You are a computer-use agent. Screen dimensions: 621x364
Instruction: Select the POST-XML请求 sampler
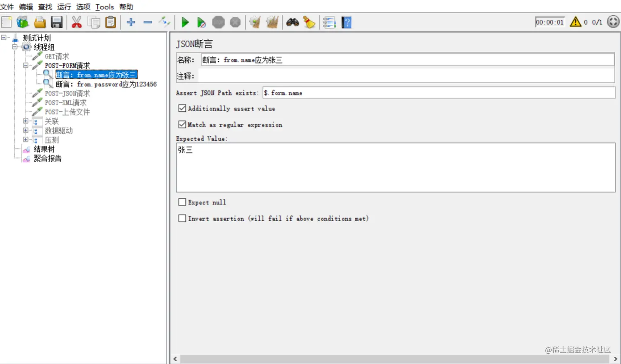click(x=66, y=103)
